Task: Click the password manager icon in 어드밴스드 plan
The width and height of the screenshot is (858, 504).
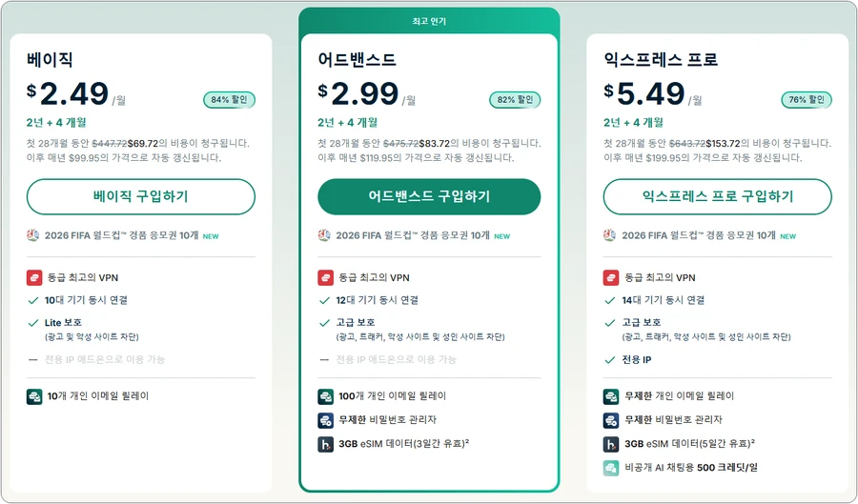Action: point(326,420)
